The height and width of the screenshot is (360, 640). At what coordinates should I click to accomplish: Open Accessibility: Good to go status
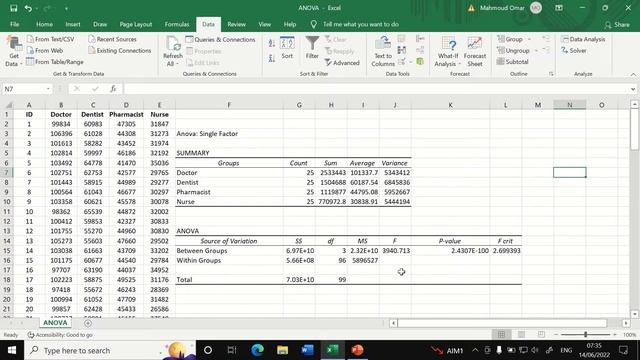tap(60, 335)
